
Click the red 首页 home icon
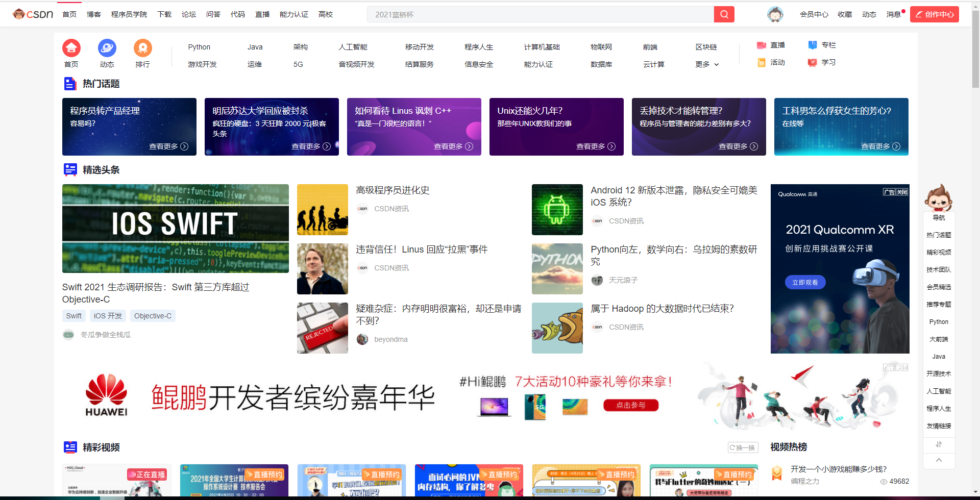pyautogui.click(x=71, y=48)
